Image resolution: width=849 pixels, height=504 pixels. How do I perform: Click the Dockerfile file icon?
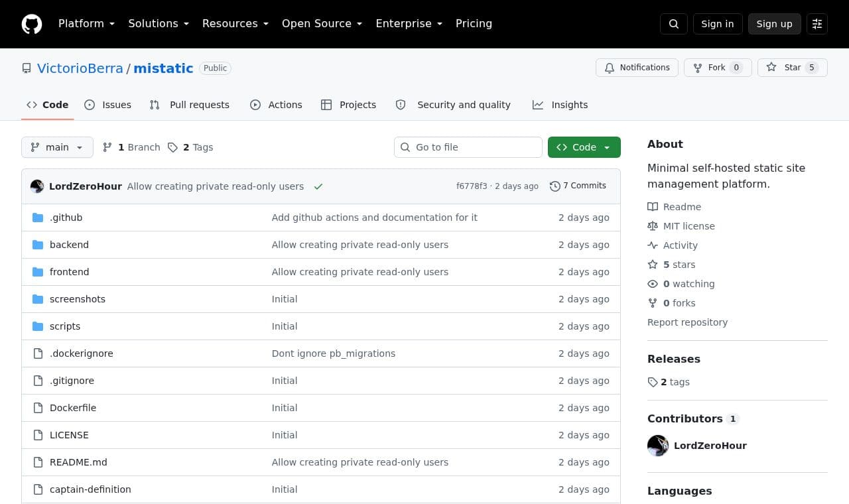coord(38,408)
